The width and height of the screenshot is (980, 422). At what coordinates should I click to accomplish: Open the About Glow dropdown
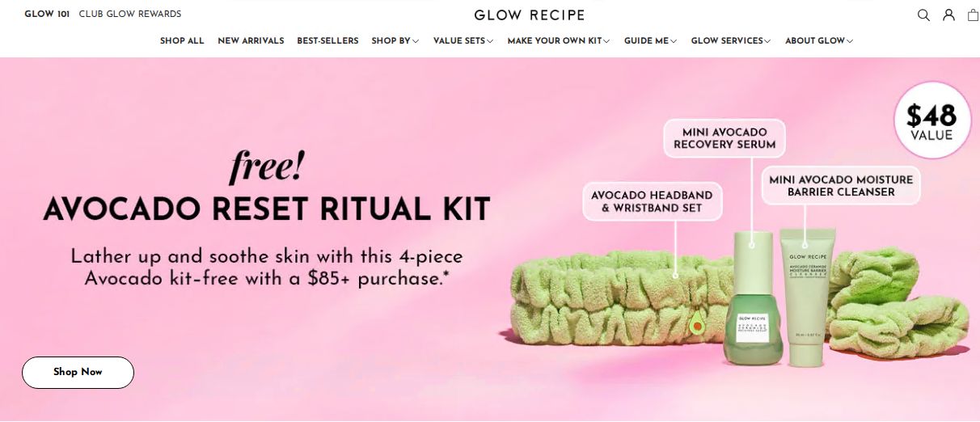click(819, 40)
